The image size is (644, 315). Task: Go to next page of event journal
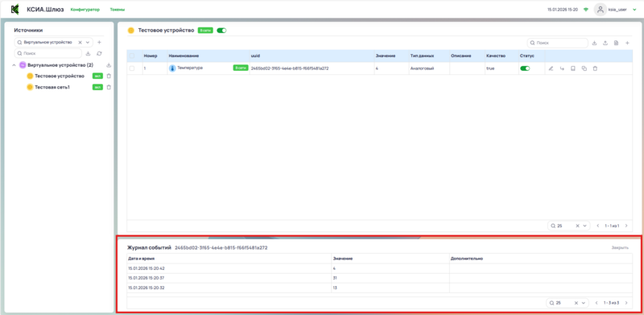pos(626,303)
